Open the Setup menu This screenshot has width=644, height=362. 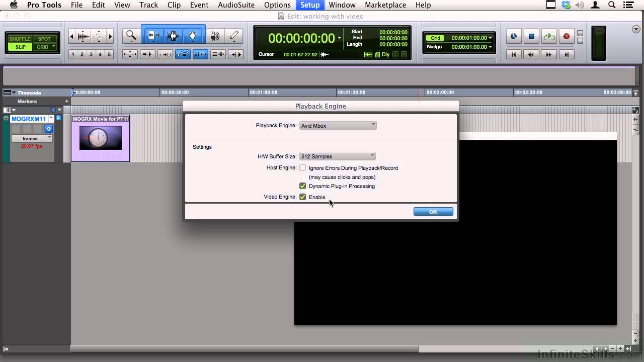click(310, 5)
